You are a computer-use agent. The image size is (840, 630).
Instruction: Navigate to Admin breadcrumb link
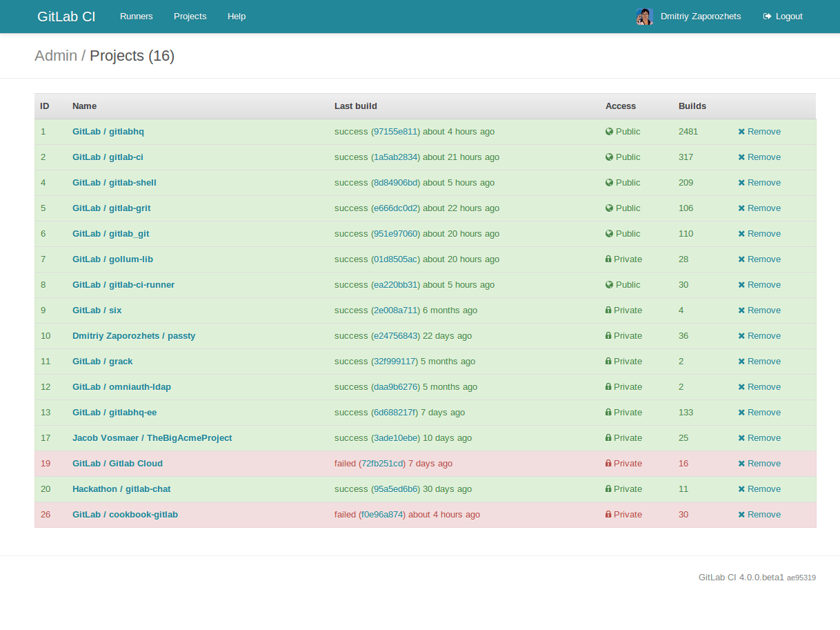56,56
